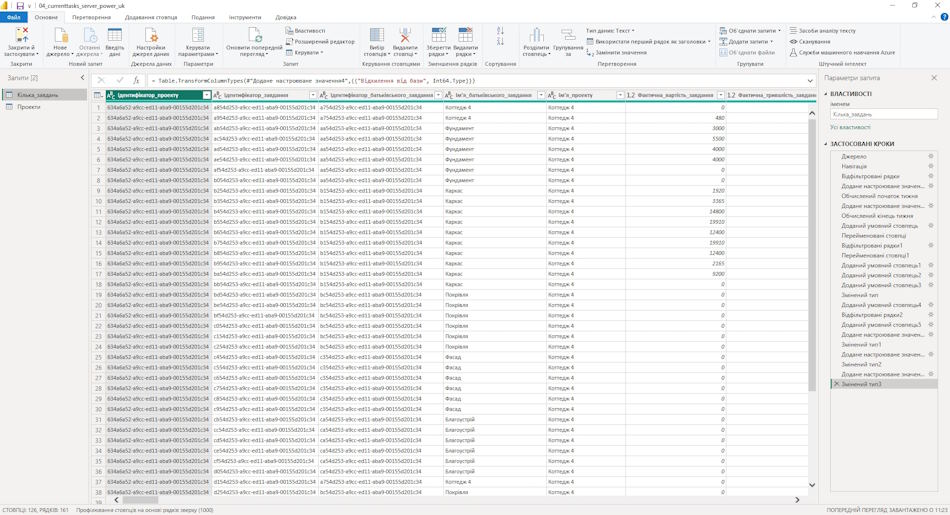Image resolution: width=950 pixels, height=515 pixels.
Task: Click the Видалити рядки icon
Action: coord(465,35)
